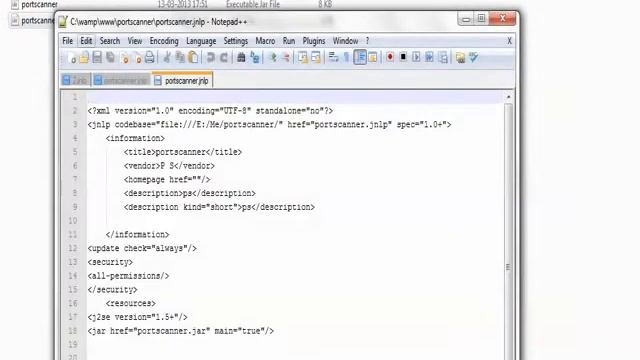Click the <title>portscanner</title> line
Image resolution: width=640 pixels, height=360 pixels.
pos(183,152)
